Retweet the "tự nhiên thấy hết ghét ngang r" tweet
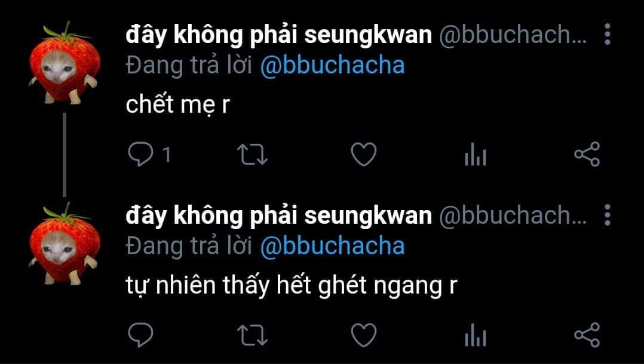Image resolution: width=644 pixels, height=364 pixels. [x=252, y=335]
